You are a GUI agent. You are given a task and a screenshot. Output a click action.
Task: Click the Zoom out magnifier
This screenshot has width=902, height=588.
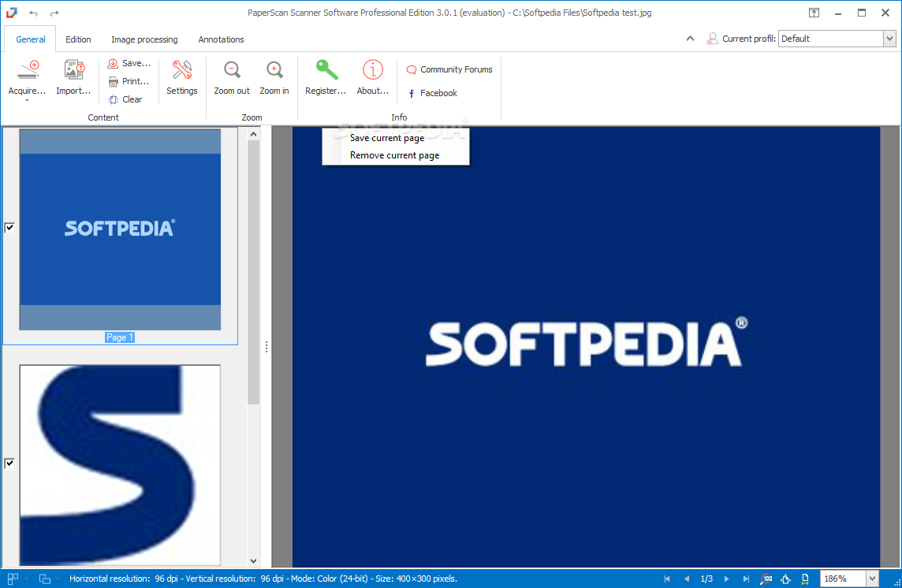tap(232, 71)
